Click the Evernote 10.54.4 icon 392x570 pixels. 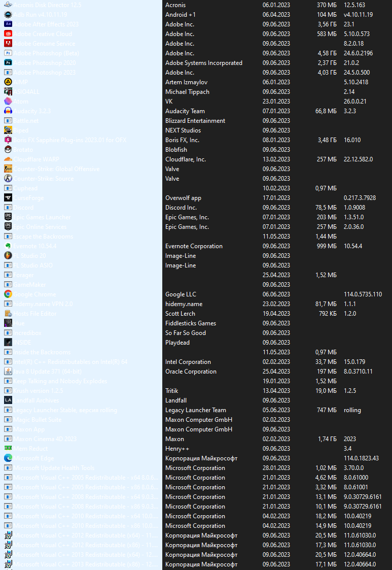(x=8, y=246)
